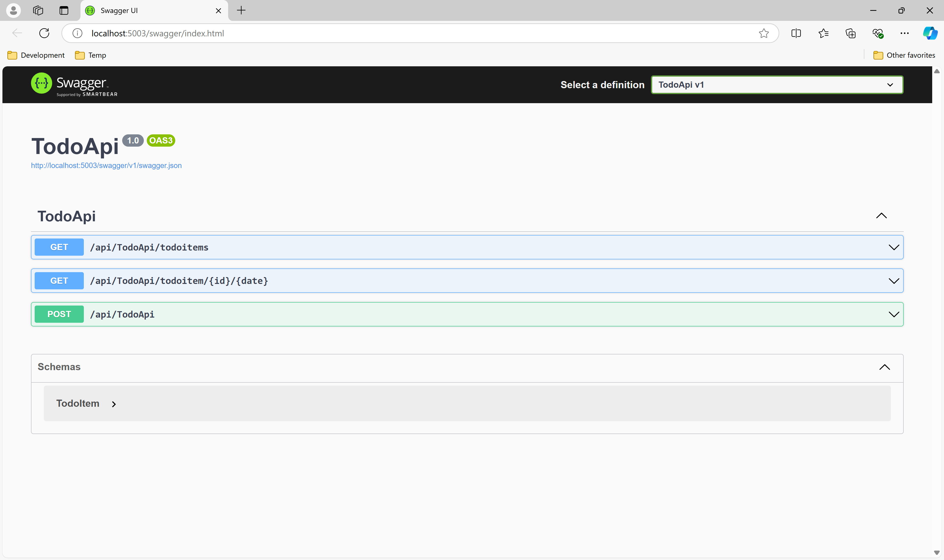The width and height of the screenshot is (944, 560).
Task: Open Collections icon in browser toolbar
Action: [850, 33]
